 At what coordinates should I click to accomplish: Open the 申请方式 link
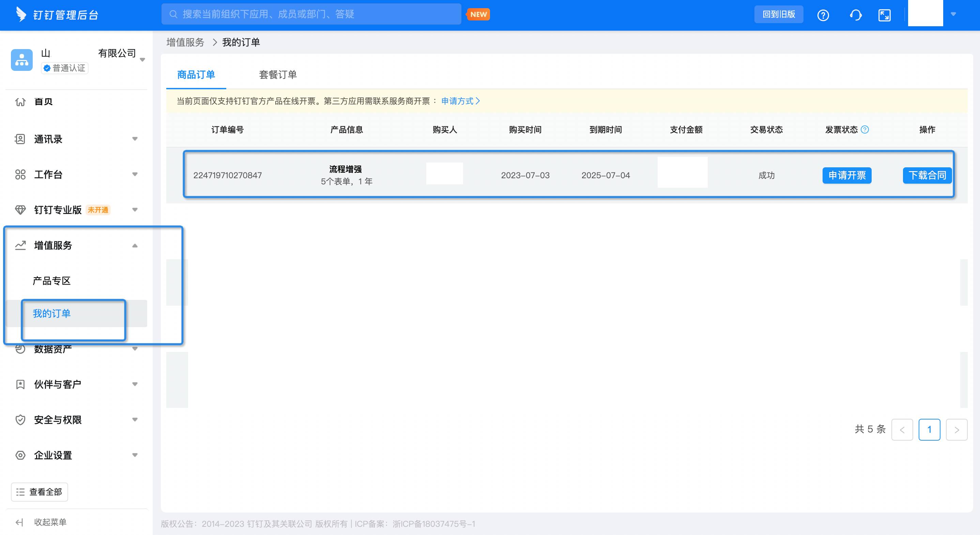point(460,101)
